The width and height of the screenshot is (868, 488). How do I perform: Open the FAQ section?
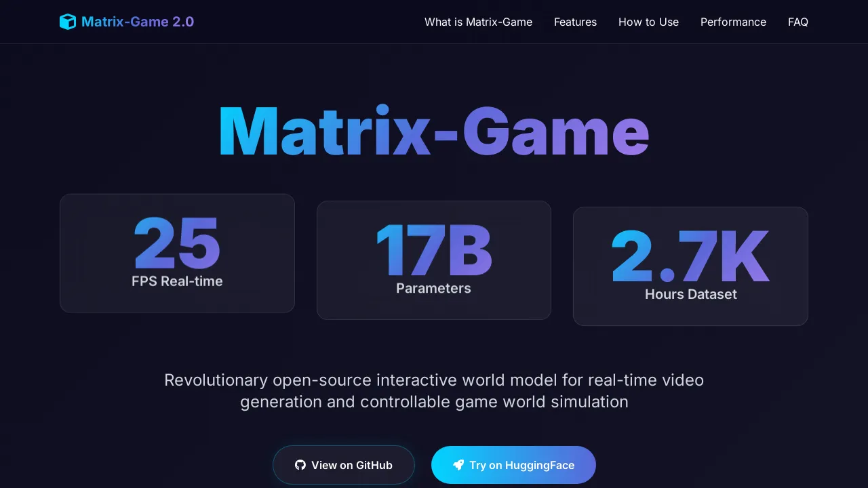coord(798,22)
